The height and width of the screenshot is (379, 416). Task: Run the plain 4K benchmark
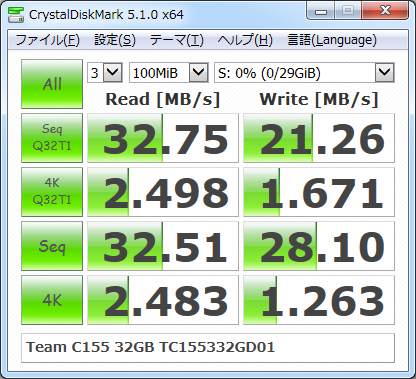tap(52, 300)
